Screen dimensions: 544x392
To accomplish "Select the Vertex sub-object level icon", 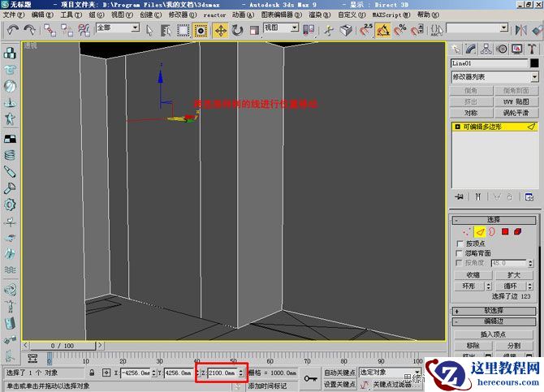I will [467, 232].
